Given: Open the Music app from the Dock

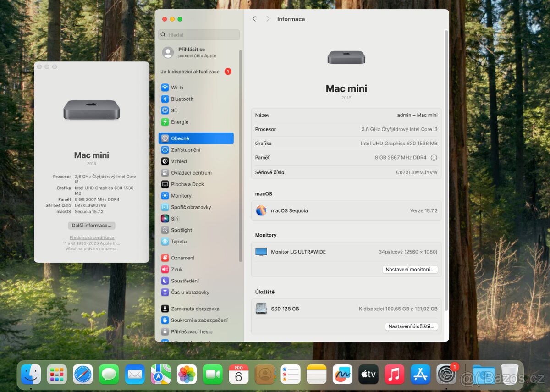Looking at the screenshot, I should (x=395, y=374).
